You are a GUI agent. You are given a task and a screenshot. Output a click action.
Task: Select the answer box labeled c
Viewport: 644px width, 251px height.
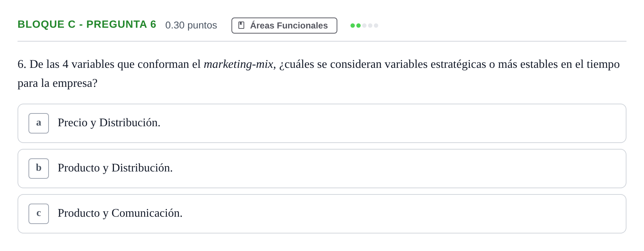pyautogui.click(x=39, y=214)
